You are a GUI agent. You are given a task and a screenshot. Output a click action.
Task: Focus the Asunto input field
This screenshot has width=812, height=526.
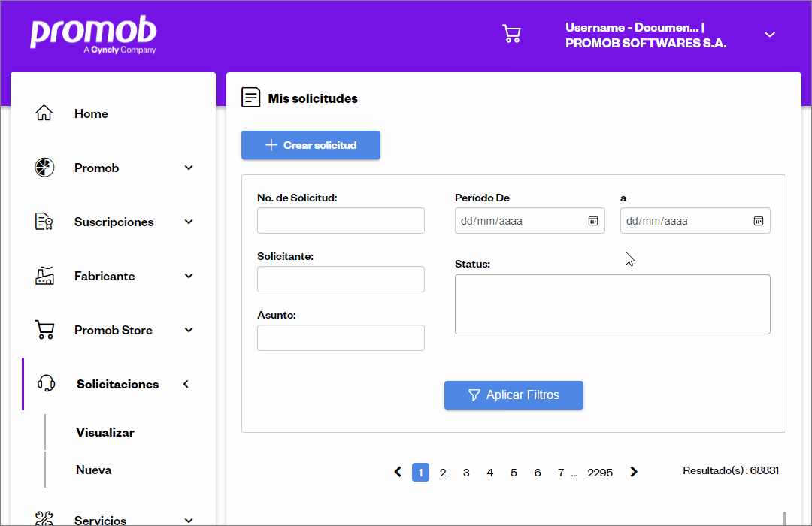pyautogui.click(x=341, y=337)
